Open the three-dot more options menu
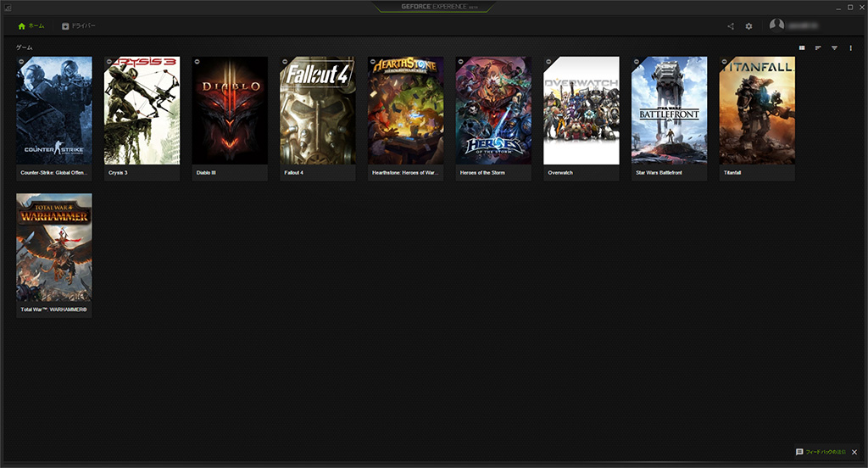The height and width of the screenshot is (468, 868). pyautogui.click(x=851, y=48)
